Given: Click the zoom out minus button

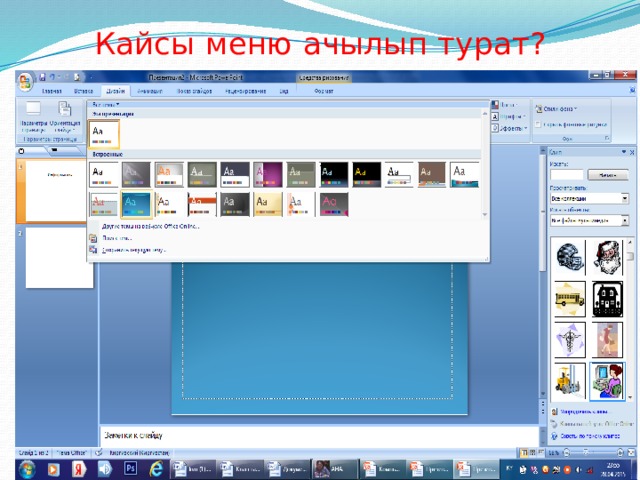Looking at the screenshot, I should [567, 452].
